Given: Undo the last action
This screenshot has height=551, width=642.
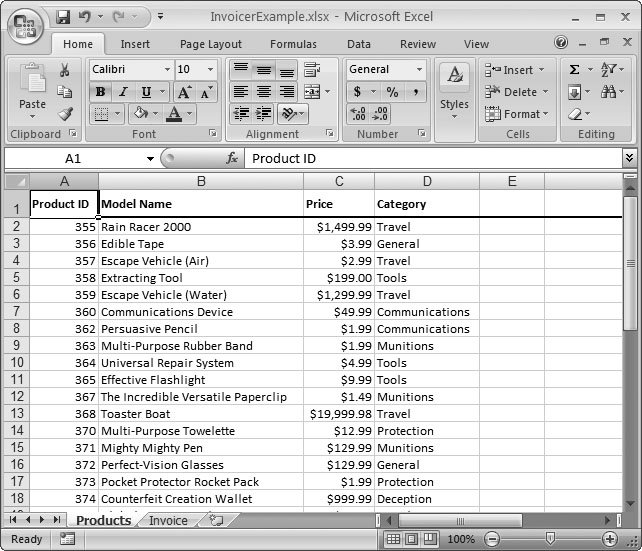Looking at the screenshot, I should coord(85,17).
